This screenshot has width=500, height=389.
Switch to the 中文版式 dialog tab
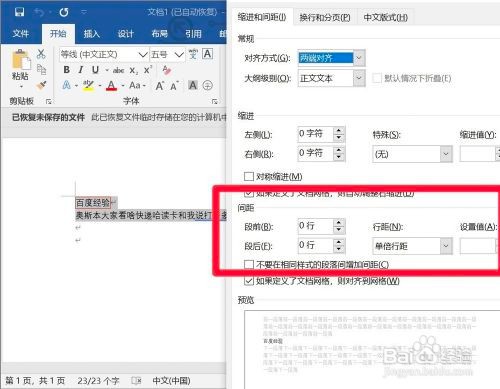pos(385,17)
